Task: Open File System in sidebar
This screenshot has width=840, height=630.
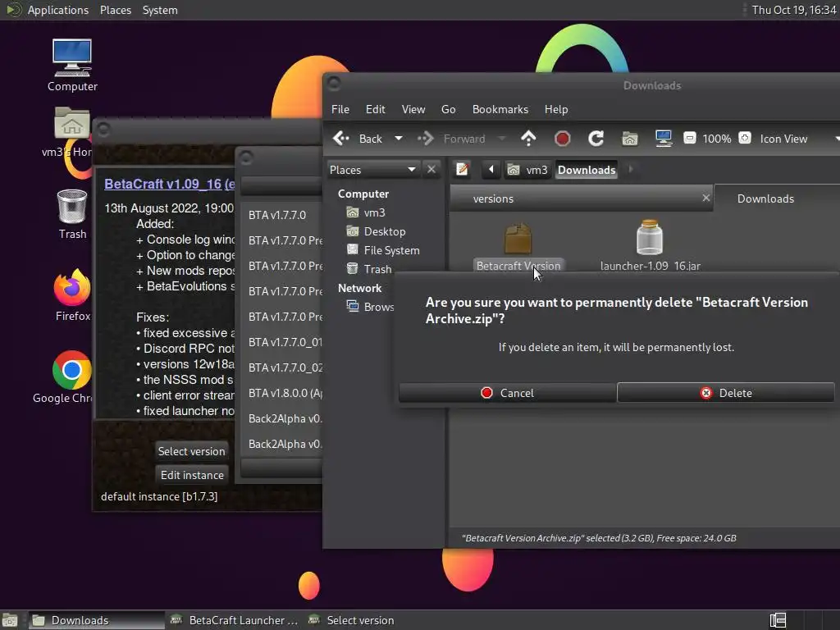Action: 391,250
